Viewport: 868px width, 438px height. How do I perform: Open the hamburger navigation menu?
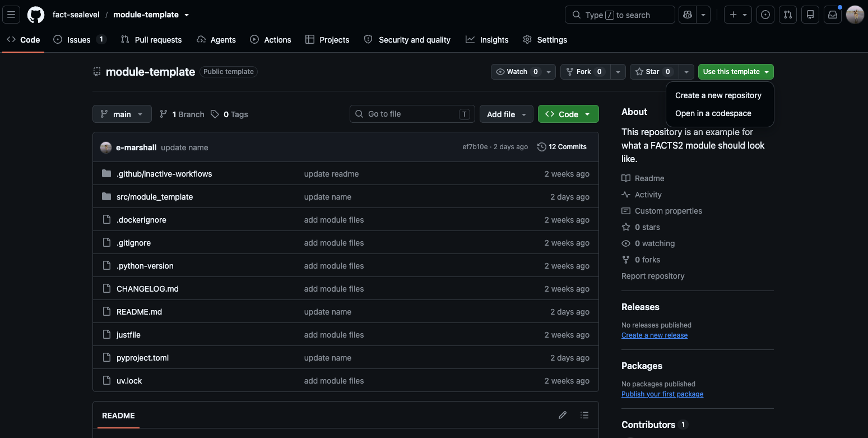(11, 15)
